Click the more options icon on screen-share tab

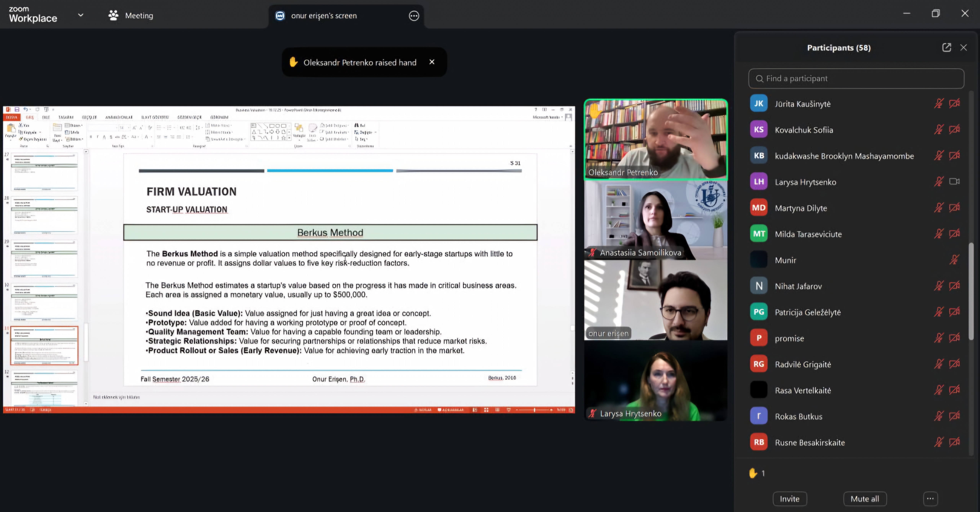(x=413, y=16)
